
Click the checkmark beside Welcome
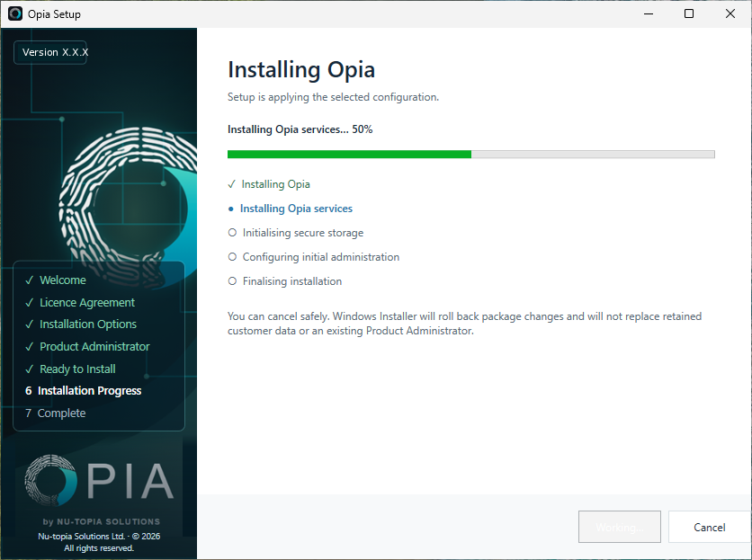[30, 280]
